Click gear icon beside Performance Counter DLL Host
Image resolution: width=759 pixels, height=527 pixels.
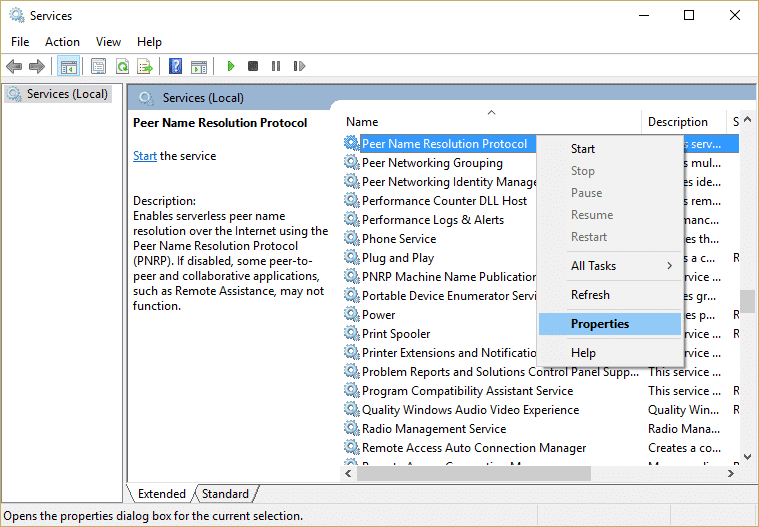tap(351, 200)
